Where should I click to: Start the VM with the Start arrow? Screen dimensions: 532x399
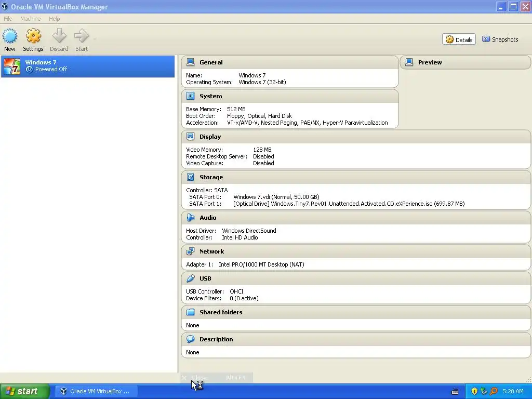(x=82, y=36)
